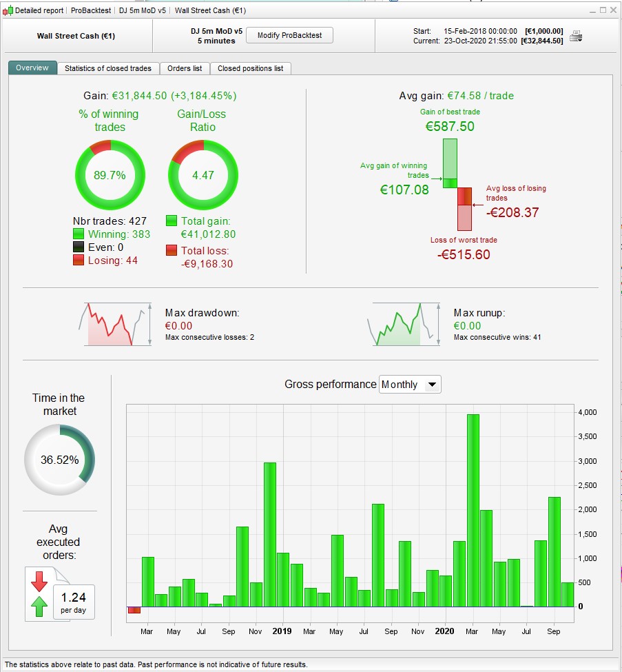
Task: Click the €107.08 avg winning value
Action: (x=404, y=190)
